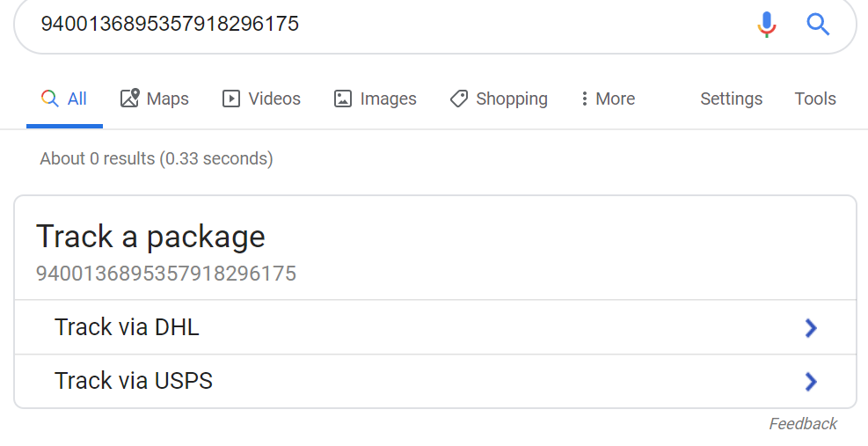Image resolution: width=868 pixels, height=446 pixels.
Task: Open the USPS tracking chevron arrow
Action: point(811,381)
